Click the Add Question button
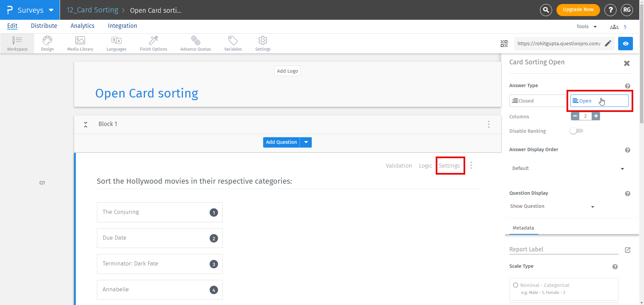 point(281,142)
